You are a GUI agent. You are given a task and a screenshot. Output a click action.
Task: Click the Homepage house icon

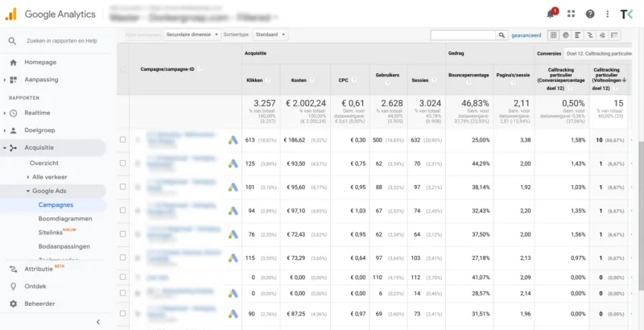coord(13,63)
